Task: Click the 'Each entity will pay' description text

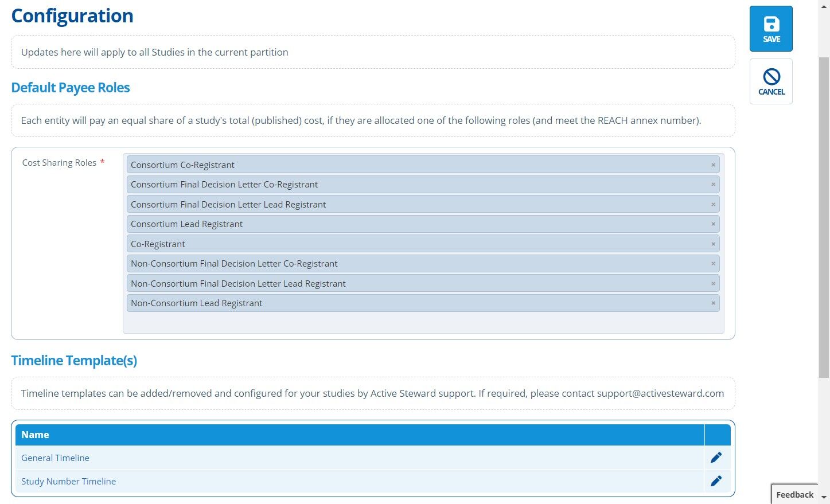Action: coord(361,120)
